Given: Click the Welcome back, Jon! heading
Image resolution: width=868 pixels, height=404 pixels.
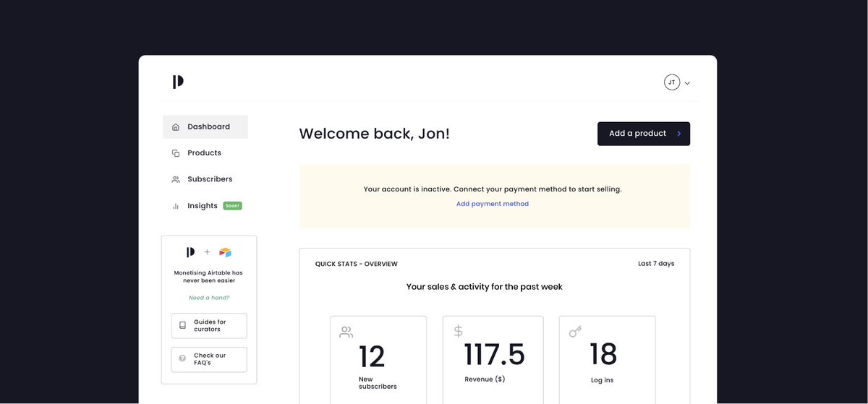Looking at the screenshot, I should (x=375, y=134).
